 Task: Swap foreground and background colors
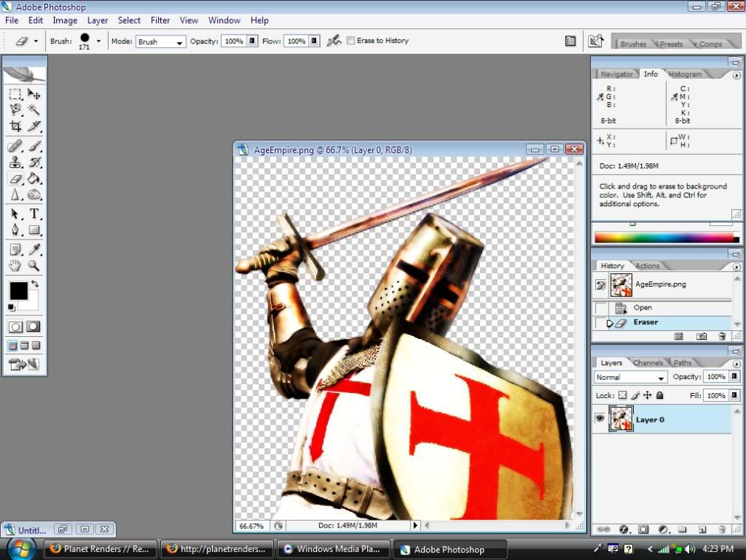point(35,284)
